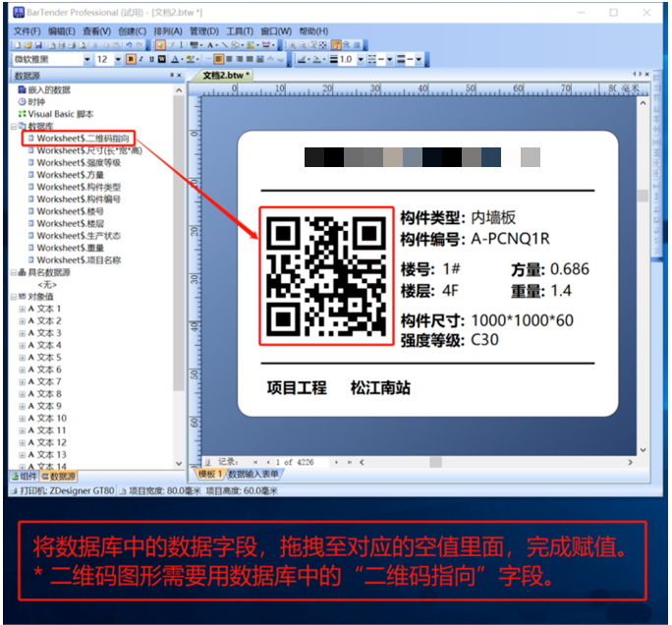This screenshot has width=672, height=625.
Task: Select the pointer selection tool
Action: (x=160, y=45)
